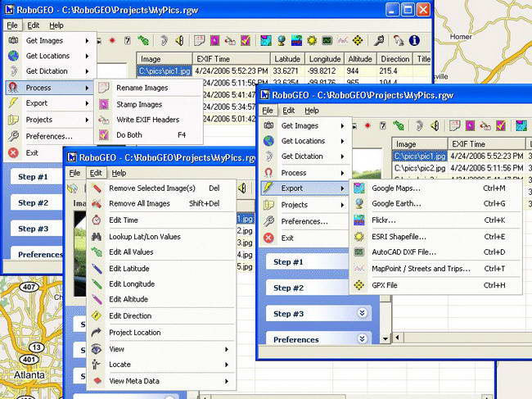Expand View Meta Data submenu in Edit menu
This screenshot has height=399, width=532.
pos(227,381)
